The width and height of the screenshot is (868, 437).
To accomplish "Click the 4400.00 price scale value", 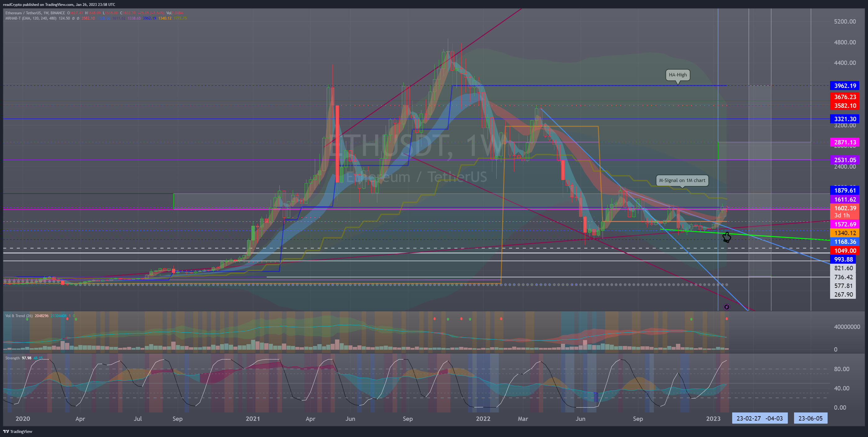I will (845, 63).
